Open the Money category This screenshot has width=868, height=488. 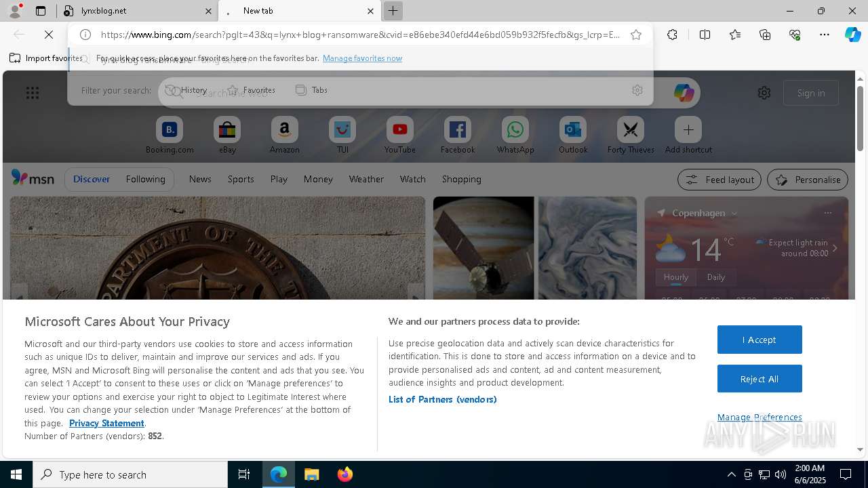pyautogui.click(x=318, y=179)
